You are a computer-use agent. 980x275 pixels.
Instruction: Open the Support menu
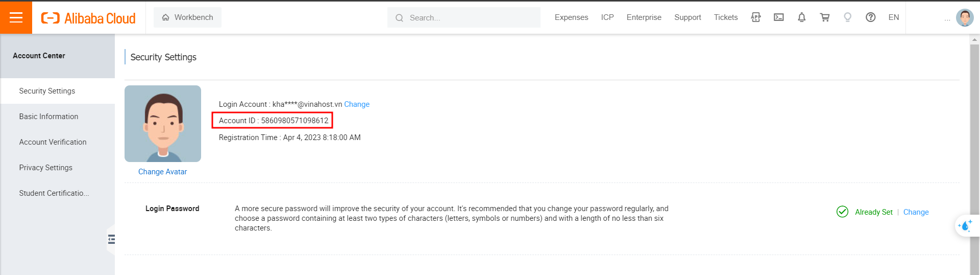click(x=687, y=17)
